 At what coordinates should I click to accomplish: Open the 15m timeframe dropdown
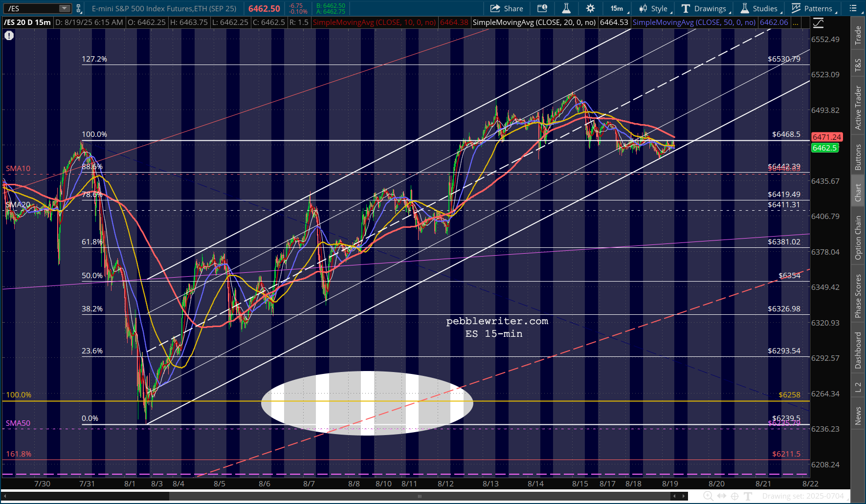618,8
